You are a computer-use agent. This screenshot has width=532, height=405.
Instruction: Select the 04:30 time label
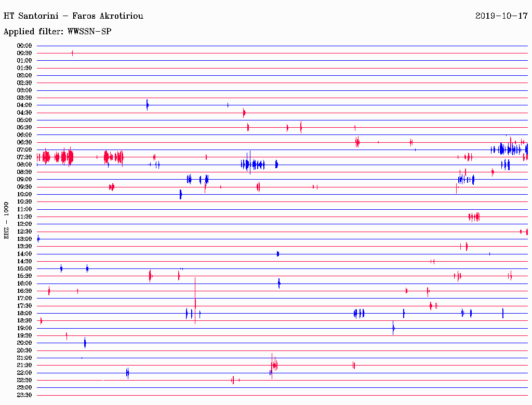pos(24,113)
